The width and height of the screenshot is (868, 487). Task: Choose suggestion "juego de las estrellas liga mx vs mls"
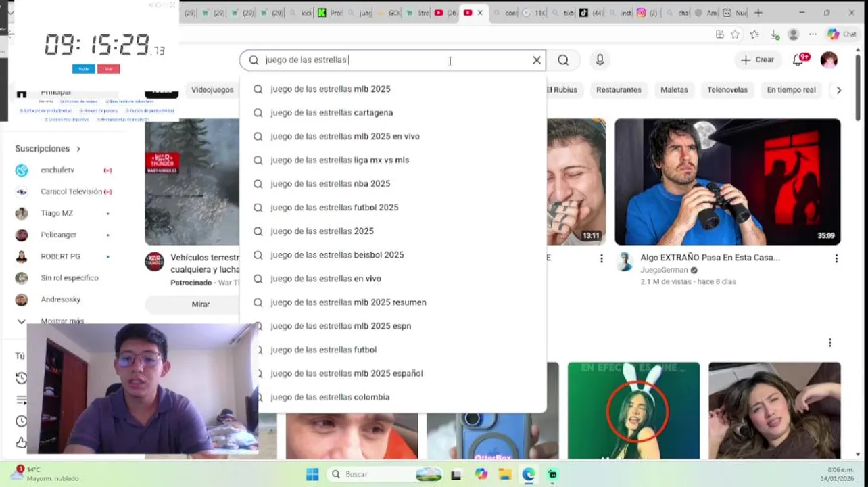click(392, 160)
